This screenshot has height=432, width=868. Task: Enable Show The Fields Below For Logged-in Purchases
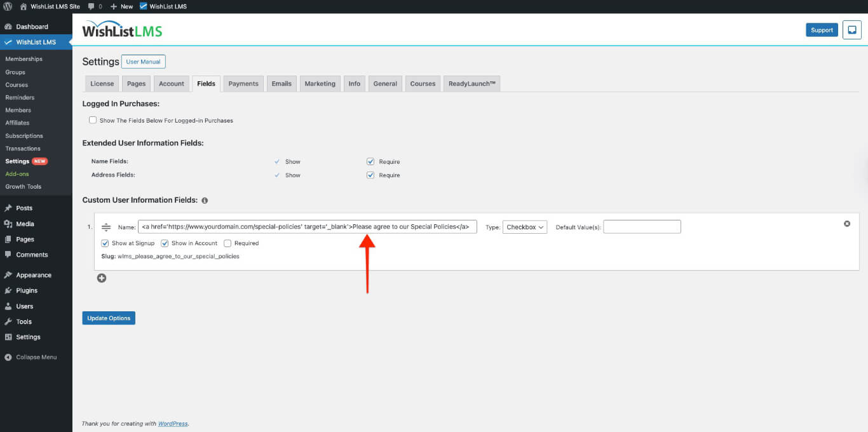pyautogui.click(x=93, y=119)
